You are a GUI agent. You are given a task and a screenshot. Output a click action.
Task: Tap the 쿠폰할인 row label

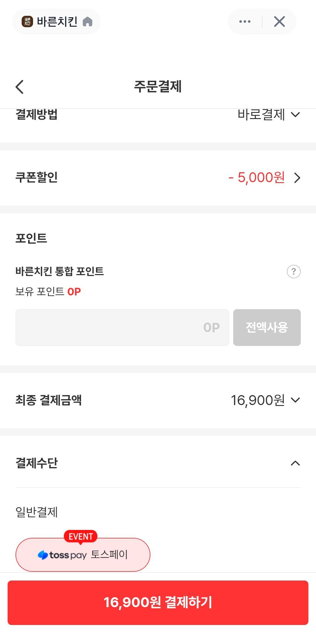click(x=37, y=177)
